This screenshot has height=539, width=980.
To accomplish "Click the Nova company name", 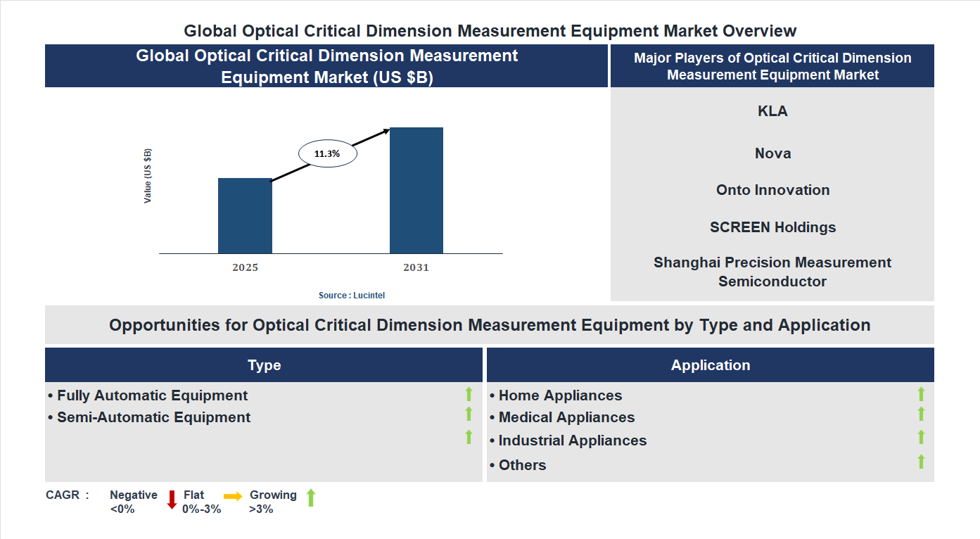I will [772, 153].
